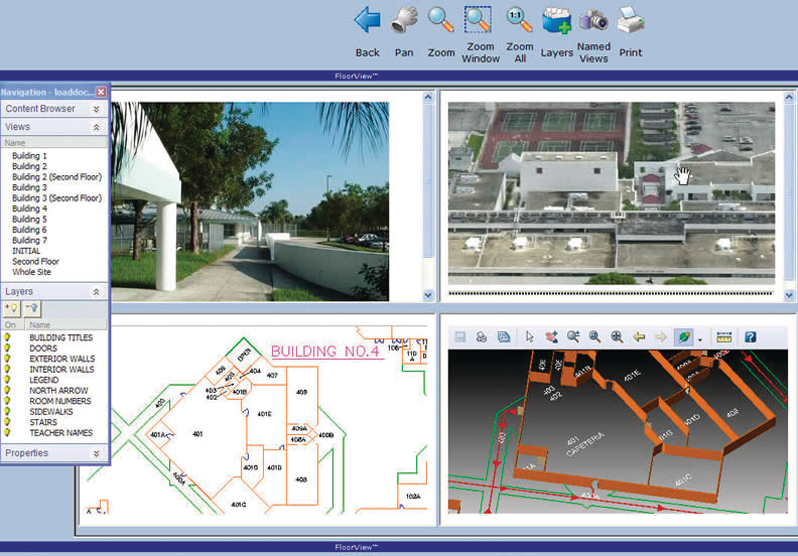Image resolution: width=798 pixels, height=556 pixels.
Task: Select the Pan hand tool
Action: click(x=404, y=20)
